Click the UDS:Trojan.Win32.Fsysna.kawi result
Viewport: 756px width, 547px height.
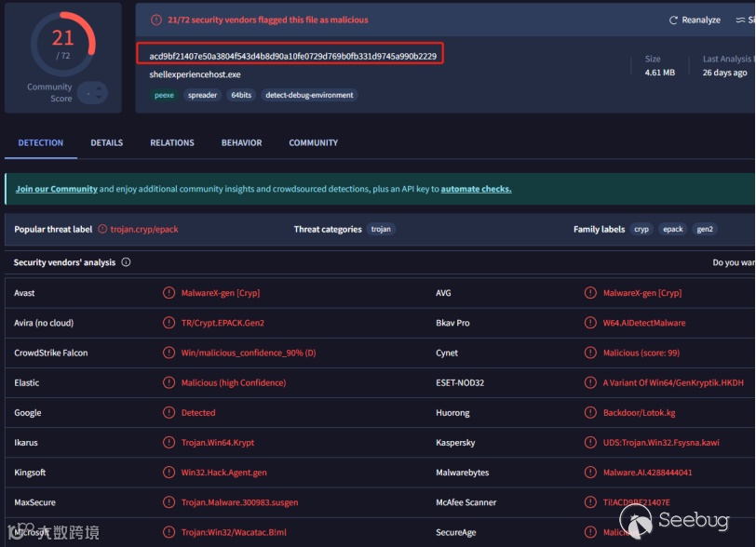pos(661,442)
